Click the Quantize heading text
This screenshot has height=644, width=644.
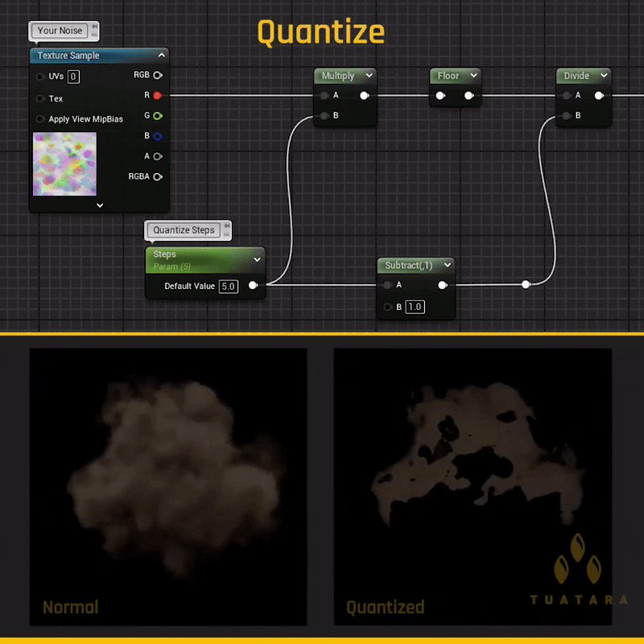[320, 32]
